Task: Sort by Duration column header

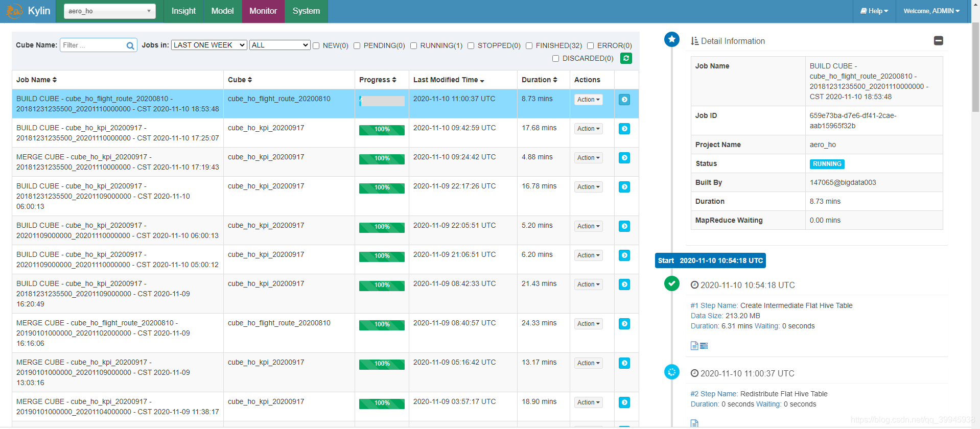Action: pos(539,80)
